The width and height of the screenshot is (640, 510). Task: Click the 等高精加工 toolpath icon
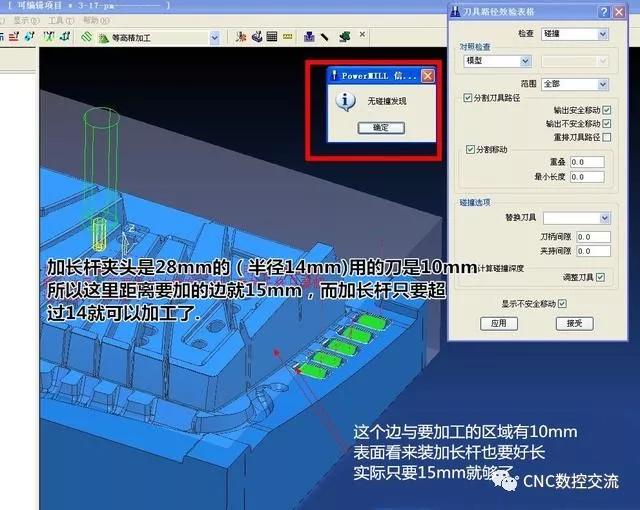(x=104, y=38)
